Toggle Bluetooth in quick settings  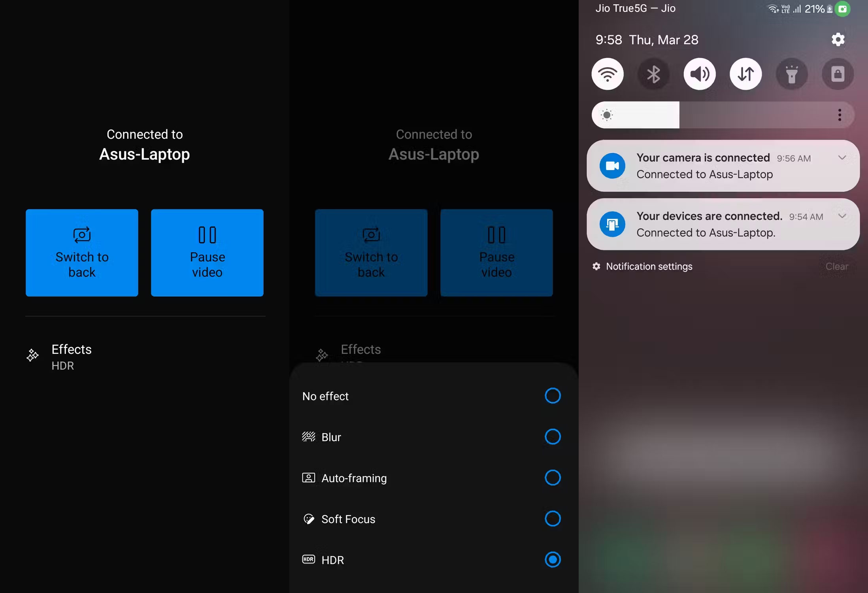653,74
